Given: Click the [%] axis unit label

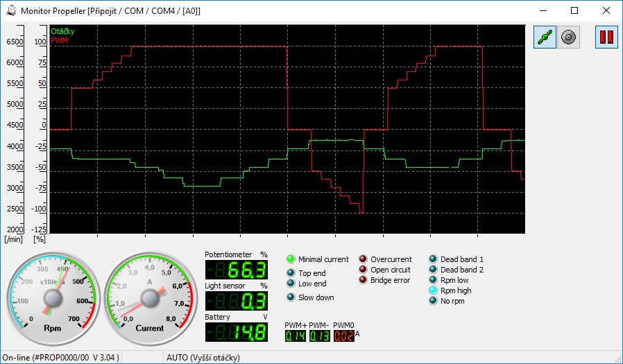Looking at the screenshot, I should coord(40,239).
